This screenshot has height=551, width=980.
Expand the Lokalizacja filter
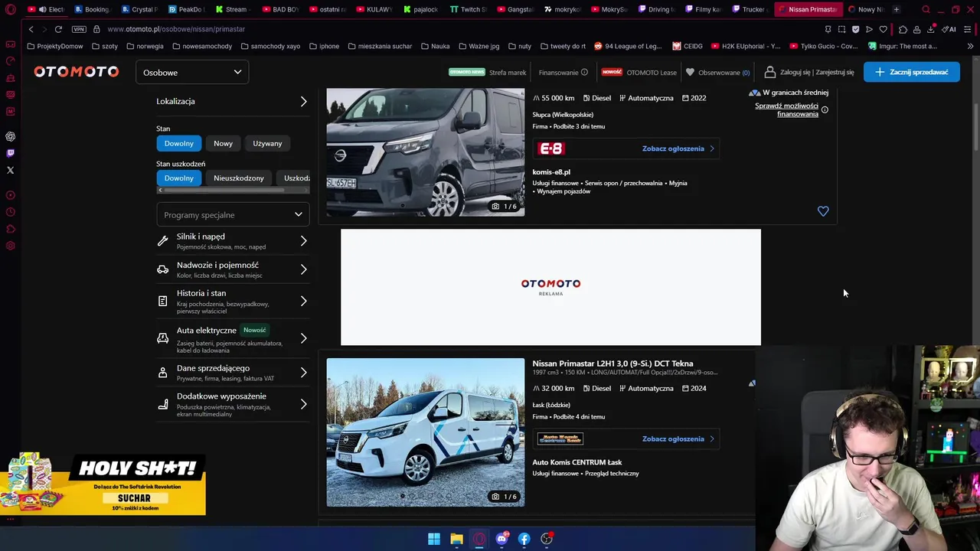pyautogui.click(x=232, y=101)
